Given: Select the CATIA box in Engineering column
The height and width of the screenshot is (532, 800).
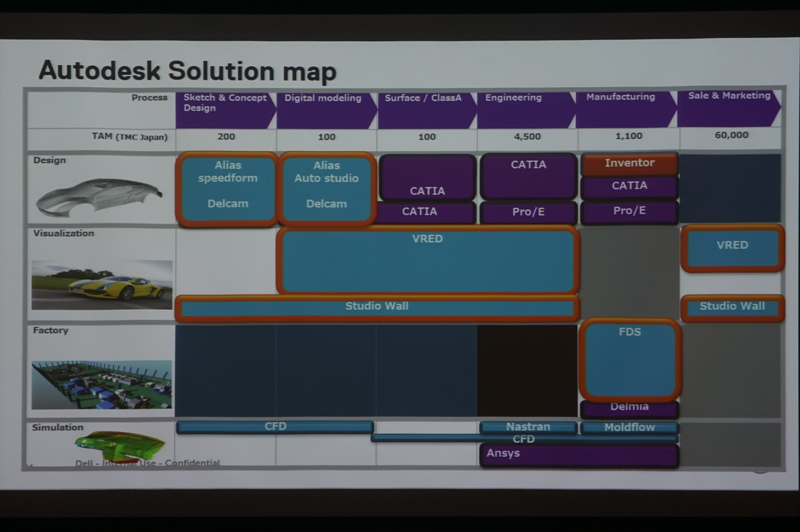Looking at the screenshot, I should pos(528,176).
